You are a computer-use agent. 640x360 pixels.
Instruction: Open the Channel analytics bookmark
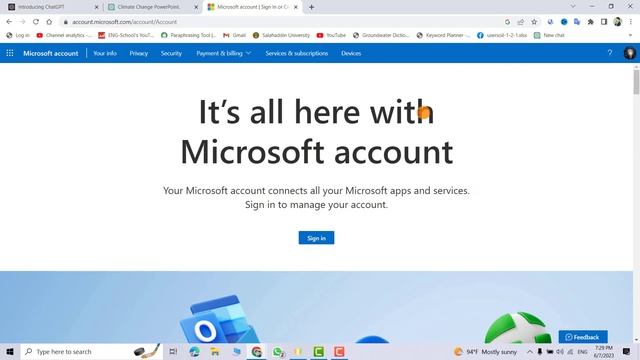click(x=64, y=36)
